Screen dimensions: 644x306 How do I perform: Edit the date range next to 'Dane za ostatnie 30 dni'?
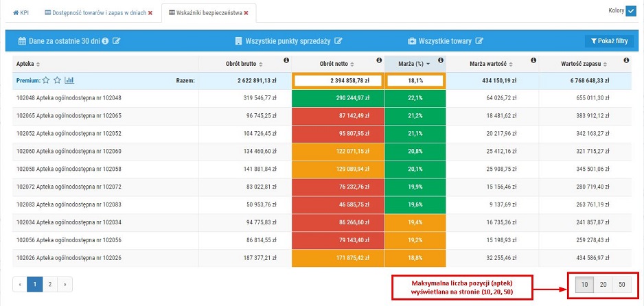point(117,41)
